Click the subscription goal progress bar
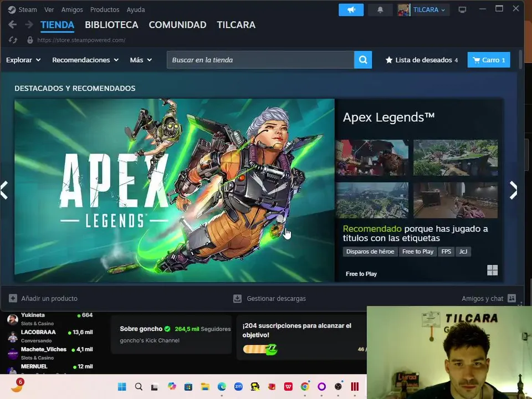The height and width of the screenshot is (399, 532). [260, 349]
